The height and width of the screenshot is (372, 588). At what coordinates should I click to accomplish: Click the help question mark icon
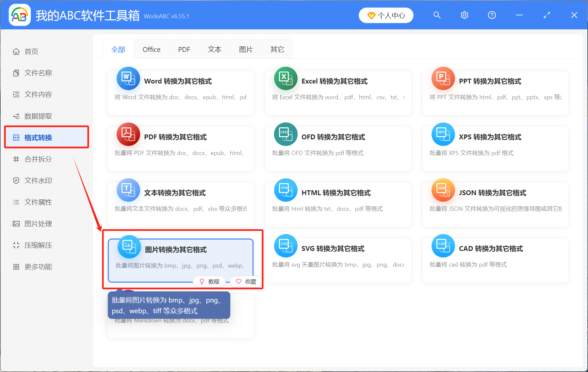[x=492, y=15]
